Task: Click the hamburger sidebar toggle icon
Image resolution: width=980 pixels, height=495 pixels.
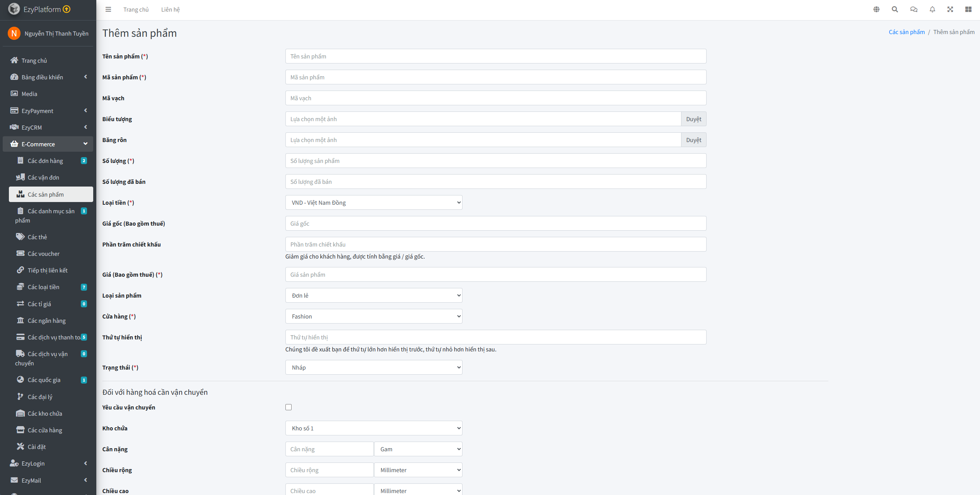Action: (x=108, y=10)
